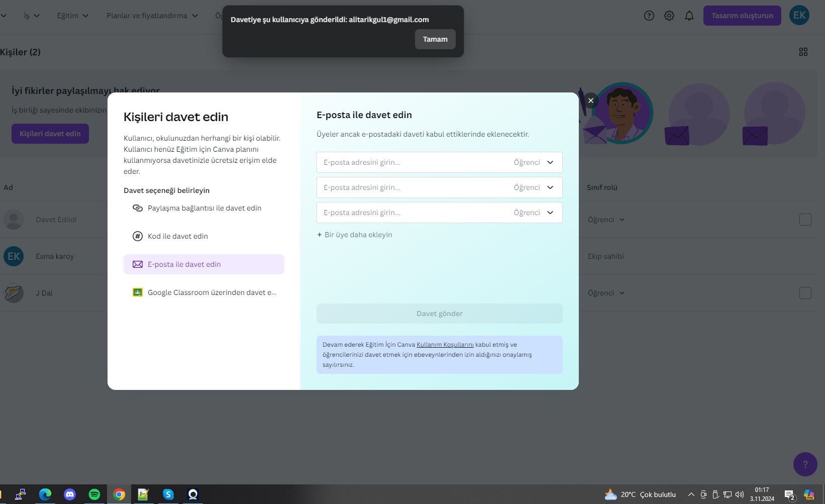Viewport: 825px width, 504px height.
Task: Click Kişileri davet edin purple button
Action: tap(50, 134)
